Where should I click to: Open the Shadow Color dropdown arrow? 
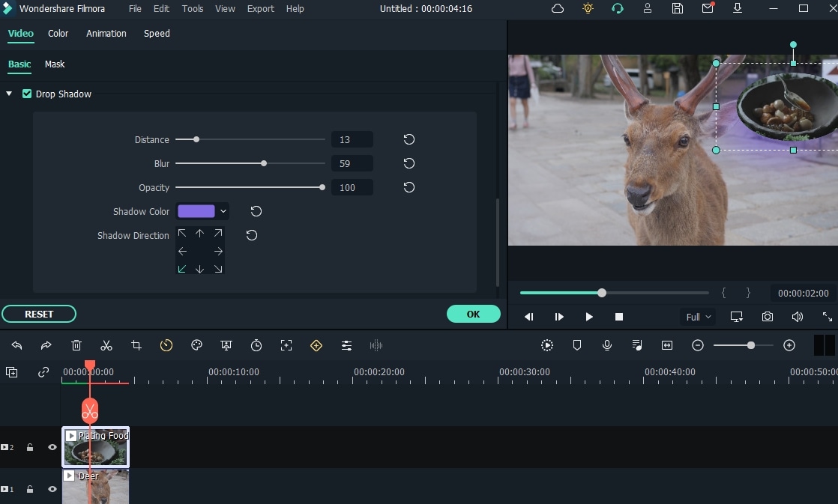[x=223, y=212]
